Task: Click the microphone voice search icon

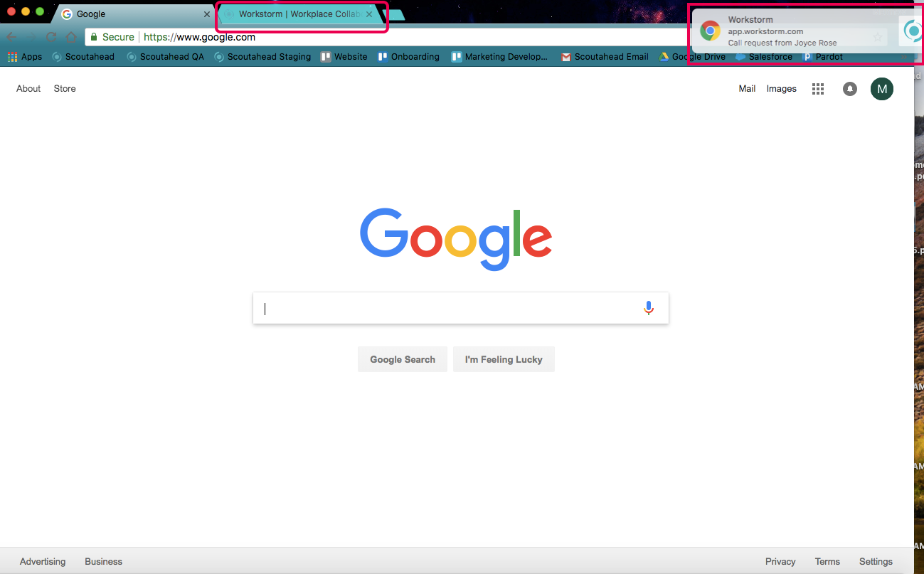Action: tap(648, 308)
